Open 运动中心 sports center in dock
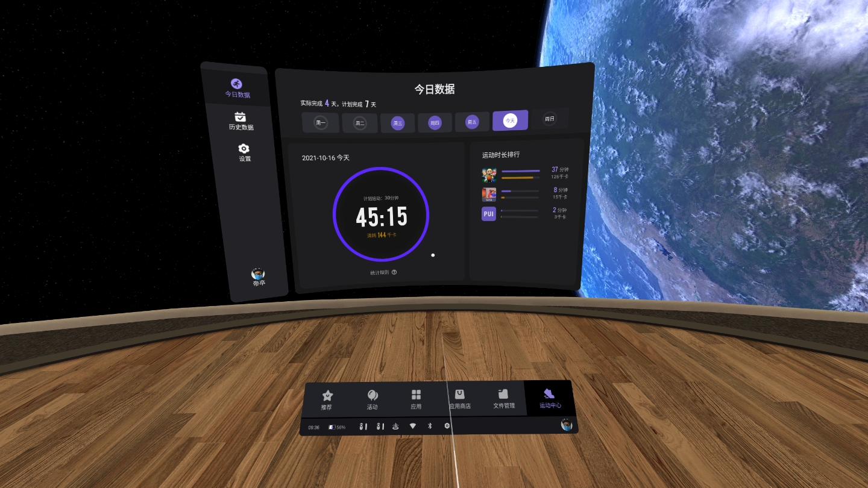Image resolution: width=868 pixels, height=488 pixels. pyautogui.click(x=550, y=398)
